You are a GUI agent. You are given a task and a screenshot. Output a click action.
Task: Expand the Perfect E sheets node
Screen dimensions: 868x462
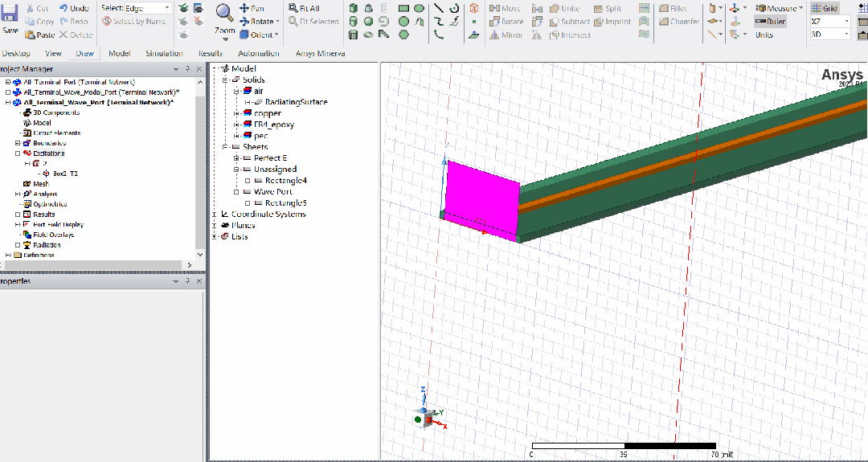pos(236,158)
